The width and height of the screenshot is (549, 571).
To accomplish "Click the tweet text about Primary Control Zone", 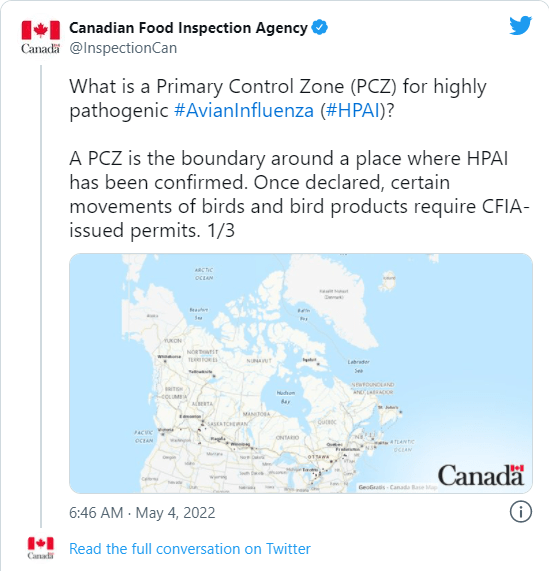I will pos(299,158).
